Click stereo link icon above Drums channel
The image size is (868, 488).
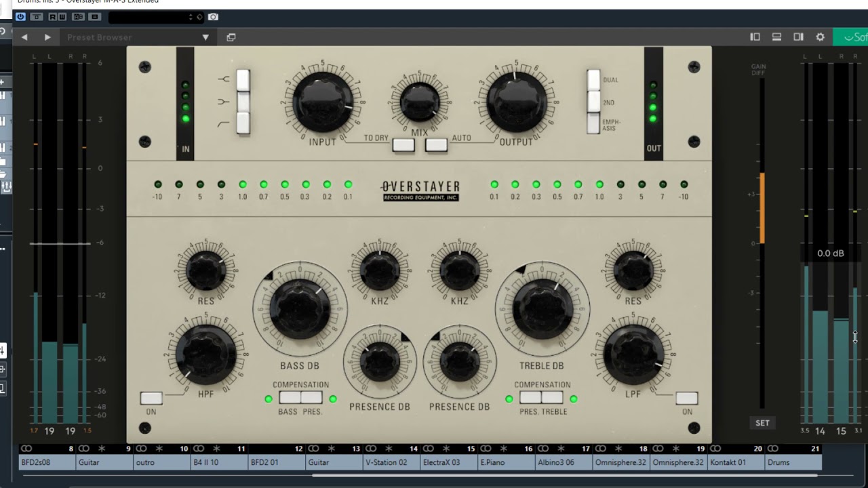coord(772,449)
